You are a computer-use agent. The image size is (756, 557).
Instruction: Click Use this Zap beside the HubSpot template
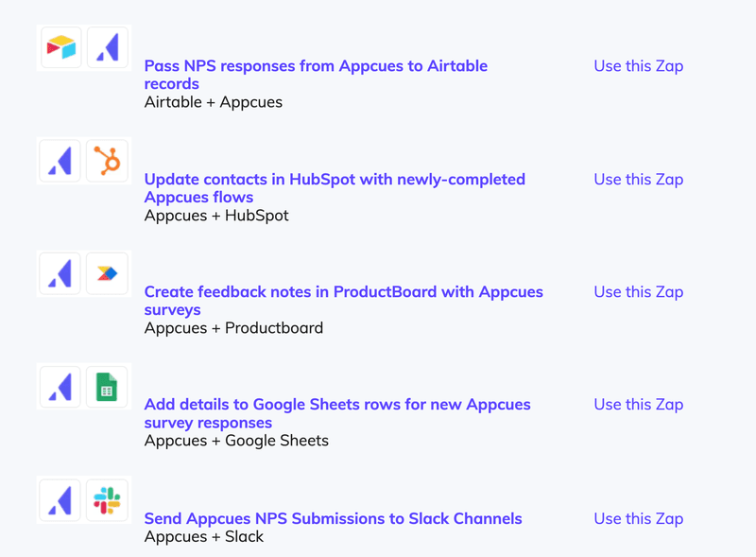638,180
